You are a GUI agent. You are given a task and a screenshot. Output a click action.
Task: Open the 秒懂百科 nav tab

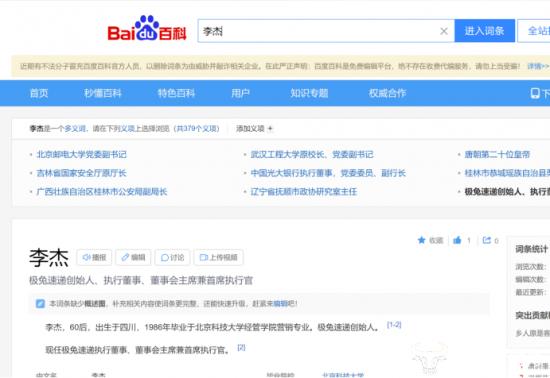tap(103, 93)
